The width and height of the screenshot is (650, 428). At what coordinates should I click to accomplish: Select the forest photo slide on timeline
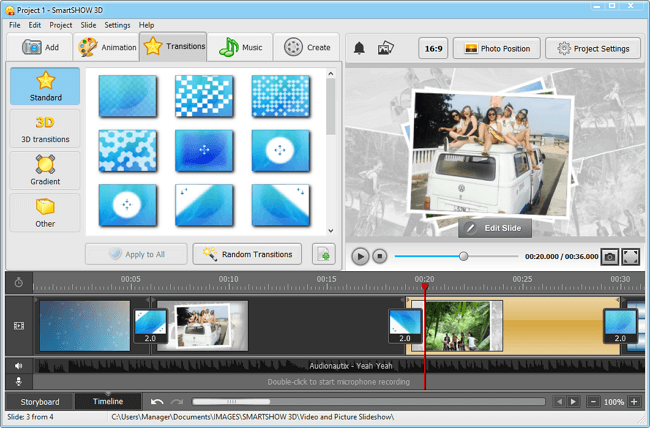(459, 326)
